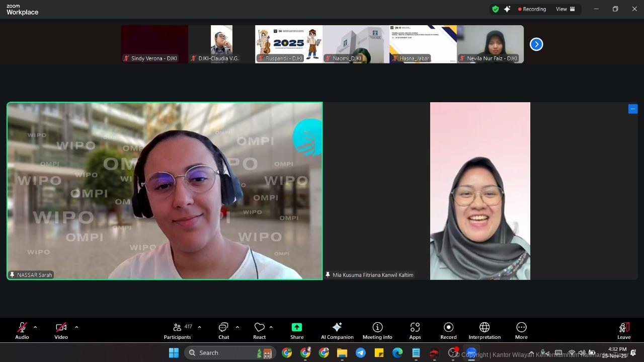Click the Leave meeting button
Image resolution: width=644 pixels, height=362 pixels.
pyautogui.click(x=624, y=330)
